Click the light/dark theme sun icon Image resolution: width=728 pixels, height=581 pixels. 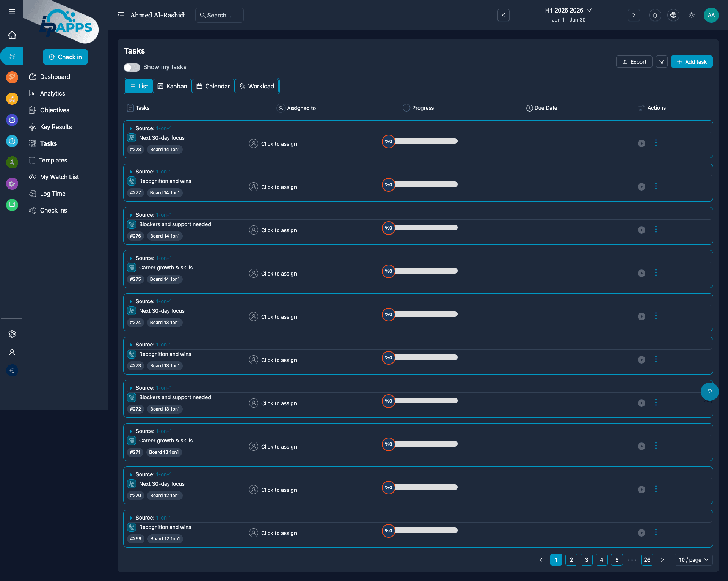click(x=691, y=15)
